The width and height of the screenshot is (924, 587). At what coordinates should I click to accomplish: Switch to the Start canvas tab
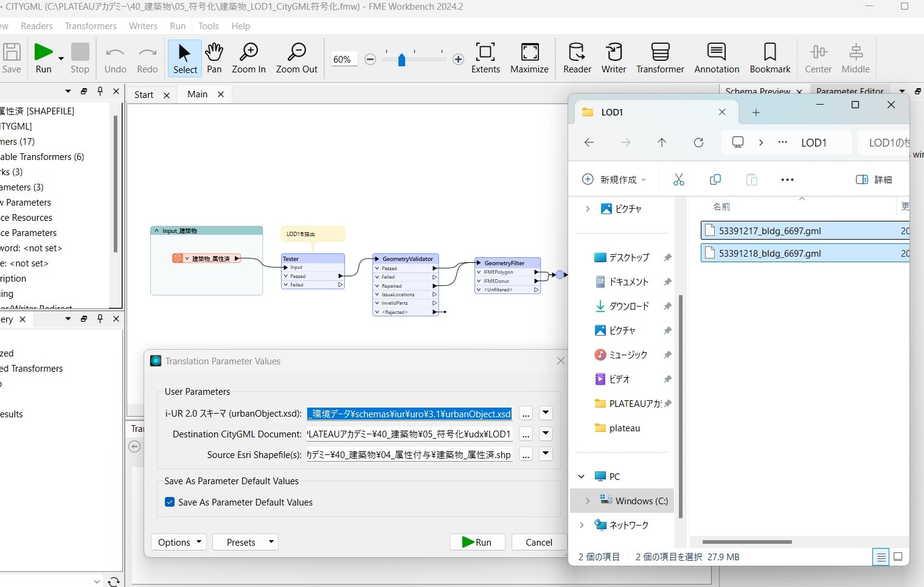tap(144, 95)
